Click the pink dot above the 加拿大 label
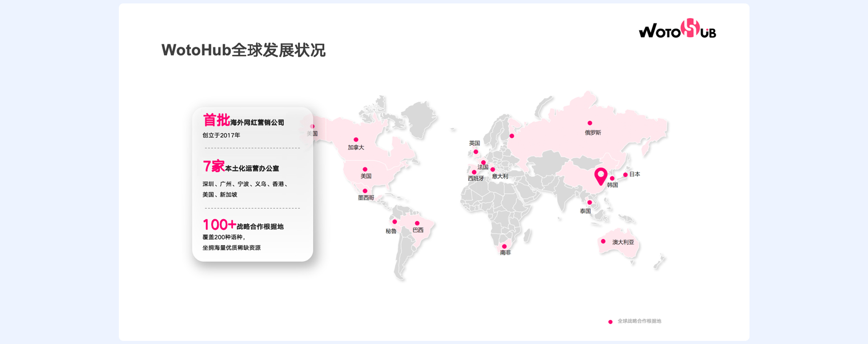This screenshot has height=344, width=868. coord(356,140)
